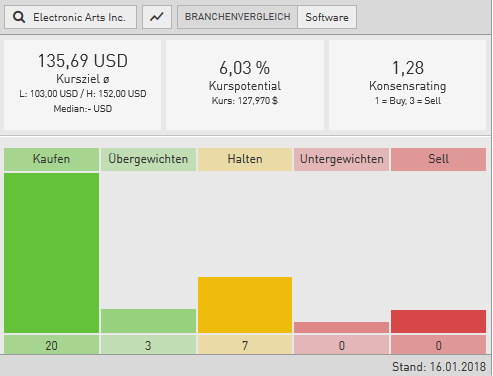Click the Kursziel ø label
This screenshot has width=493, height=376.
(83, 79)
